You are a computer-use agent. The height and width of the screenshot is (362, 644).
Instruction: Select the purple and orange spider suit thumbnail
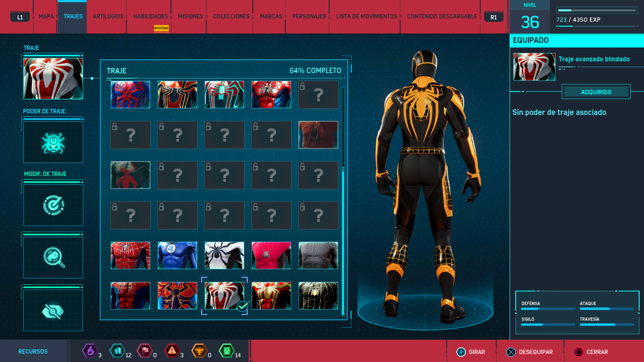coord(177,296)
